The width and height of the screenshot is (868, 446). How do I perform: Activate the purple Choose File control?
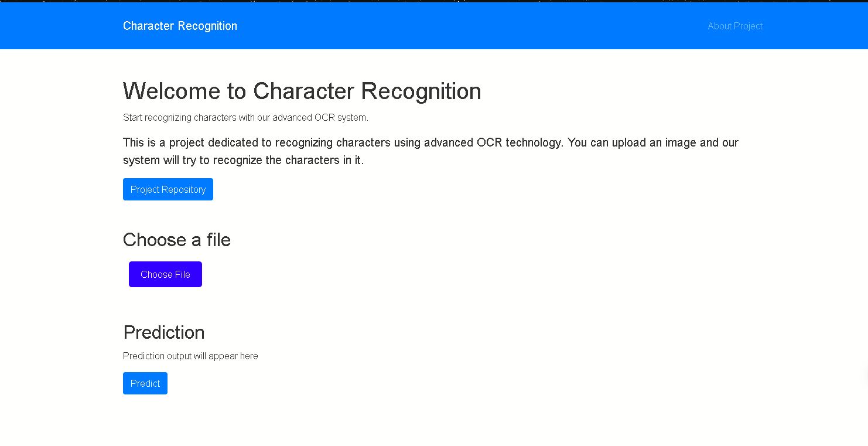pyautogui.click(x=165, y=274)
